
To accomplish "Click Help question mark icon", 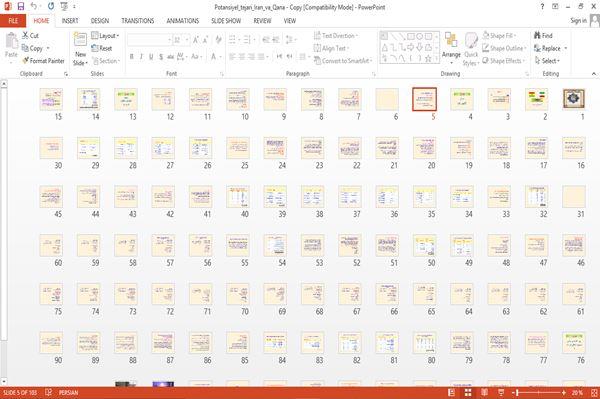I will (542, 7).
